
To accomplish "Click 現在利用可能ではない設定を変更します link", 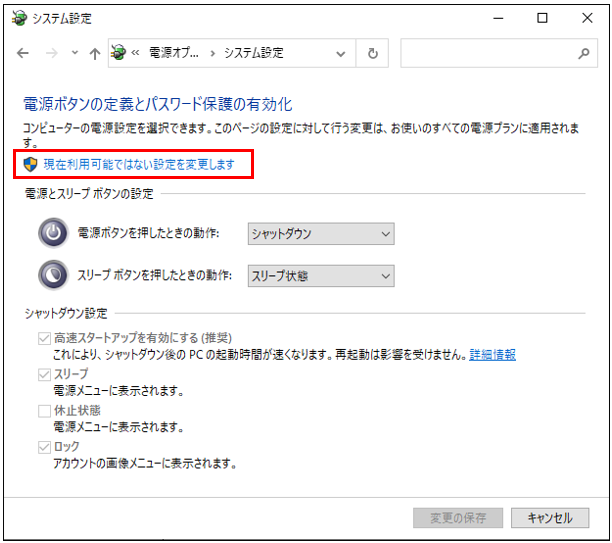I will [x=139, y=163].
